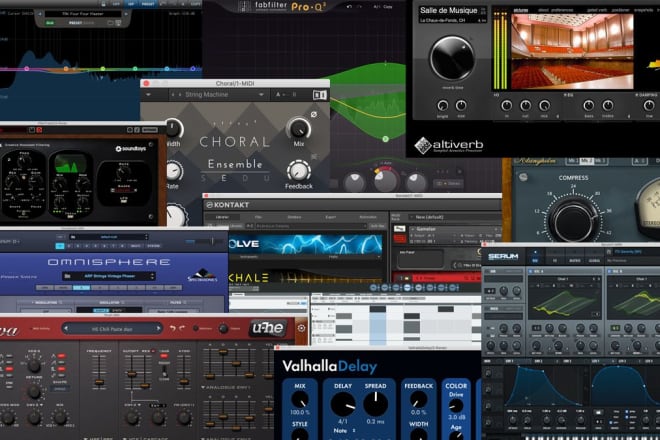
Task: Toggle Serum OSC B on
Action: pyautogui.click(x=610, y=272)
